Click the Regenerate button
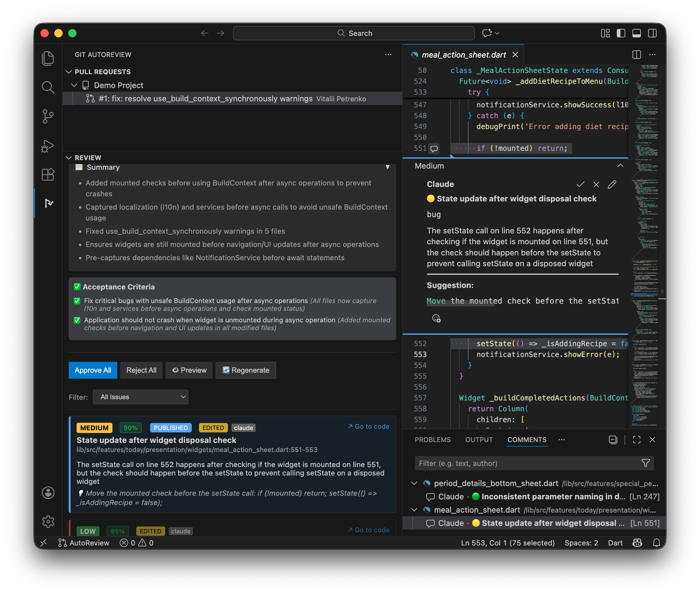 coord(245,370)
